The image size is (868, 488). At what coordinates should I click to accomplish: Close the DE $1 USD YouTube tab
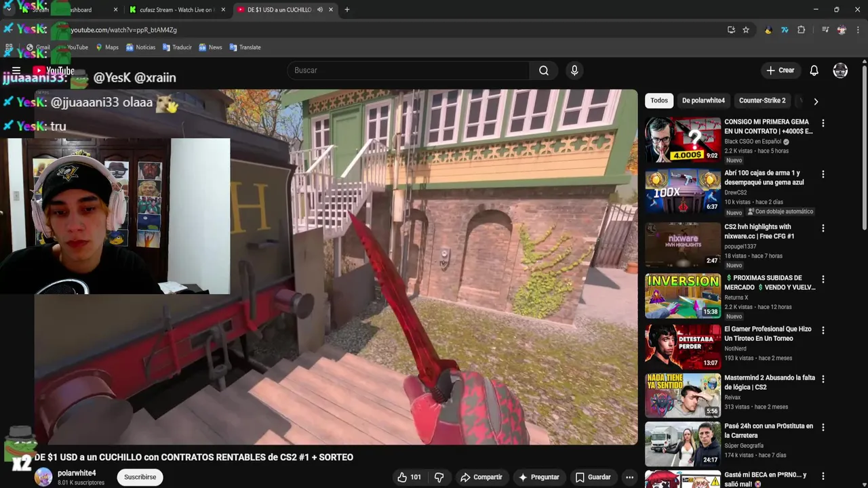click(x=331, y=9)
